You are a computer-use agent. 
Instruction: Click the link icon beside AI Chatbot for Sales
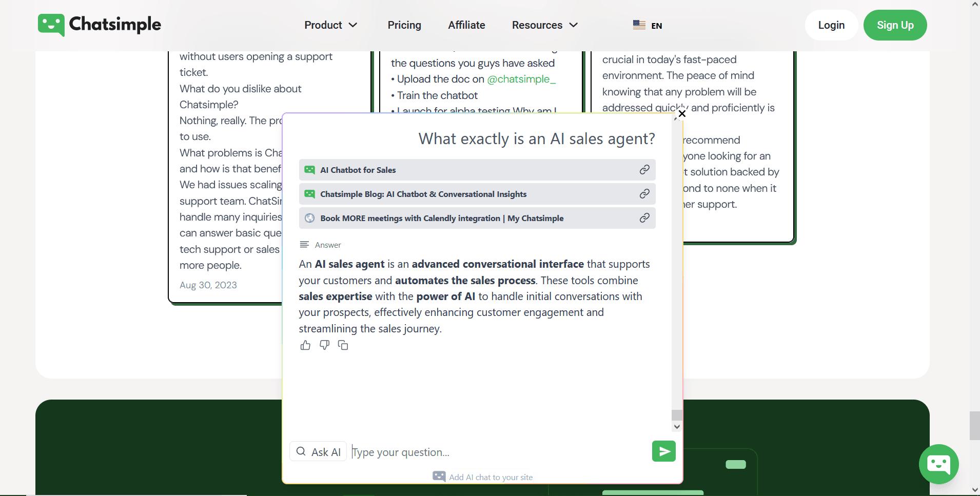click(644, 169)
